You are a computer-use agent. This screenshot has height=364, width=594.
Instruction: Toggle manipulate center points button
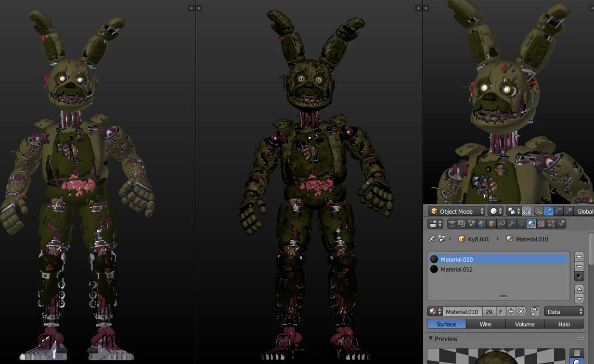[526, 211]
